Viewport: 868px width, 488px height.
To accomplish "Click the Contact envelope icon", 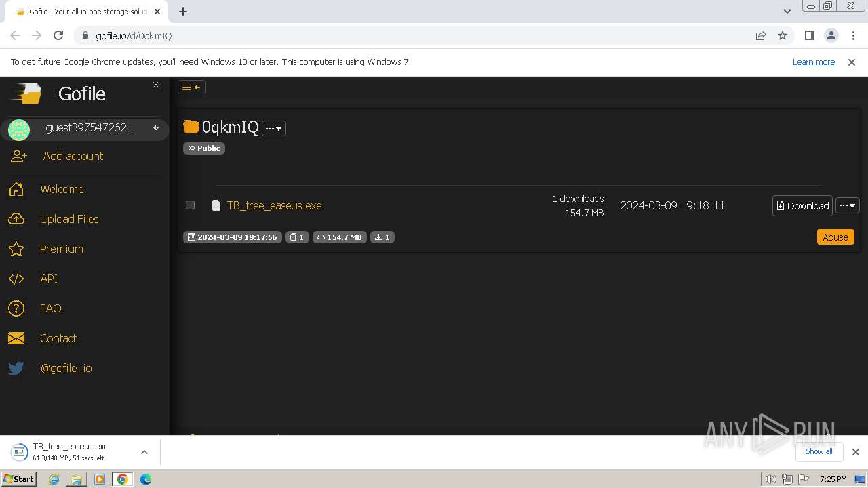I will pos(16,338).
